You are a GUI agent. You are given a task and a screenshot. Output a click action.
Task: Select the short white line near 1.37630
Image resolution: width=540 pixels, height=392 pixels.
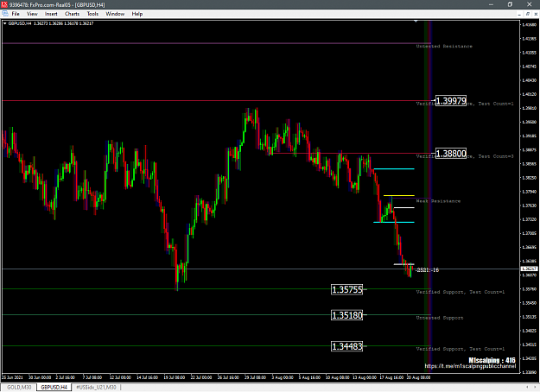click(x=404, y=207)
